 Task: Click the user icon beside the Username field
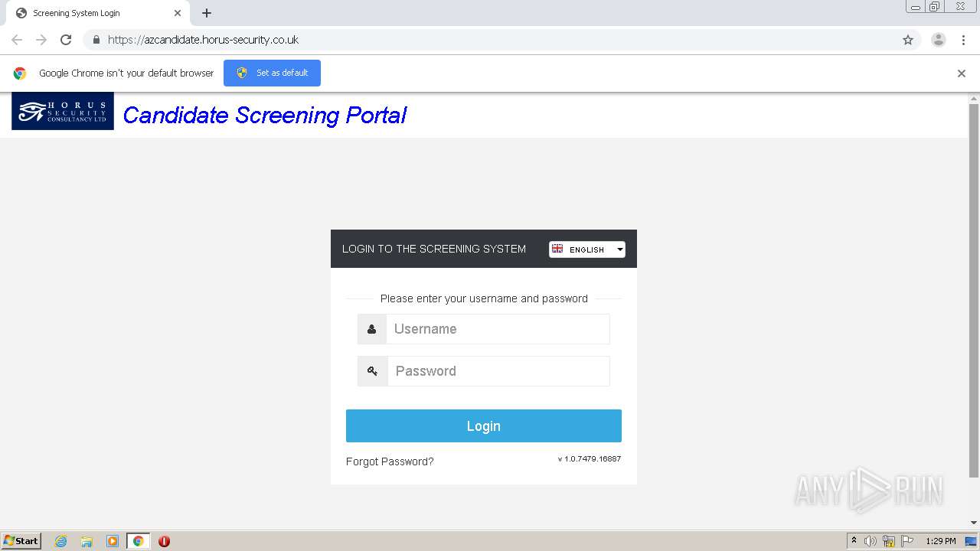click(372, 329)
